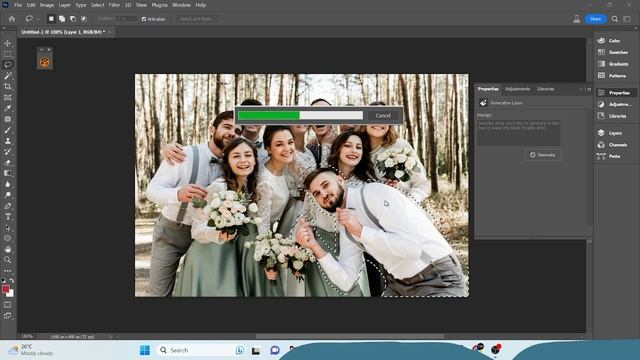
Task: Click the Generative Fill prompt text field
Action: pyautogui.click(x=519, y=132)
